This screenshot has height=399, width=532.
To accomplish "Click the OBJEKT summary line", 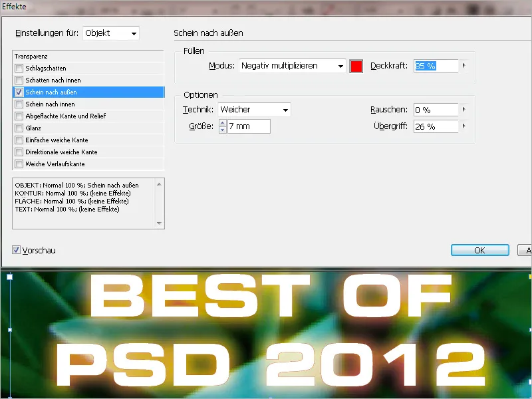I will click(76, 186).
